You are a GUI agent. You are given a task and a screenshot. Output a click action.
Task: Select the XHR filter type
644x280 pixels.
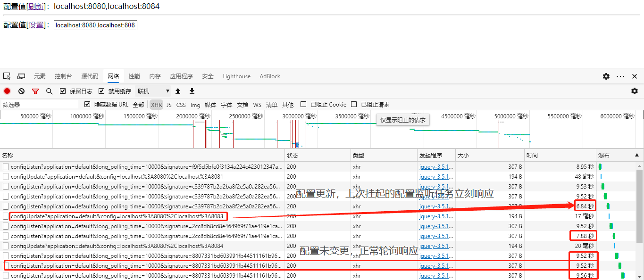click(156, 105)
